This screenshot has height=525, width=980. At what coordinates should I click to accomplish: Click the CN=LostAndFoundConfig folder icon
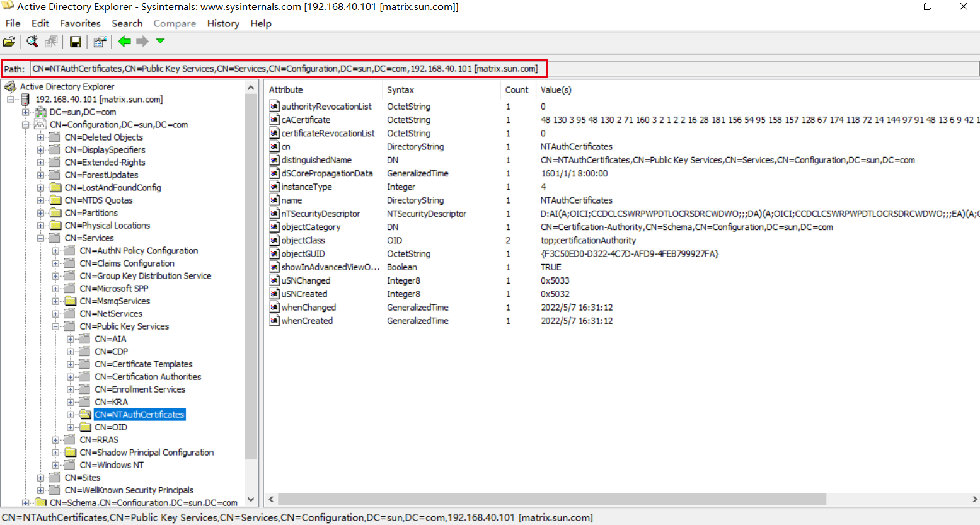click(55, 188)
